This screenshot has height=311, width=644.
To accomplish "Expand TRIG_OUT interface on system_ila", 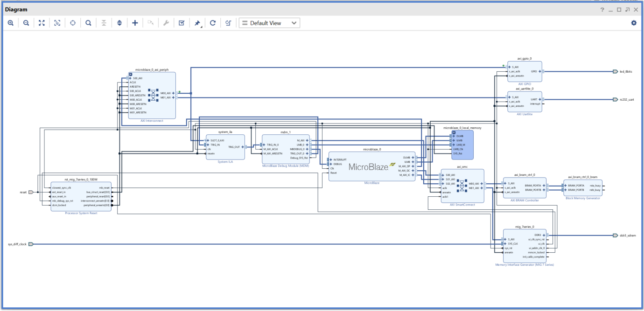I will [x=242, y=146].
